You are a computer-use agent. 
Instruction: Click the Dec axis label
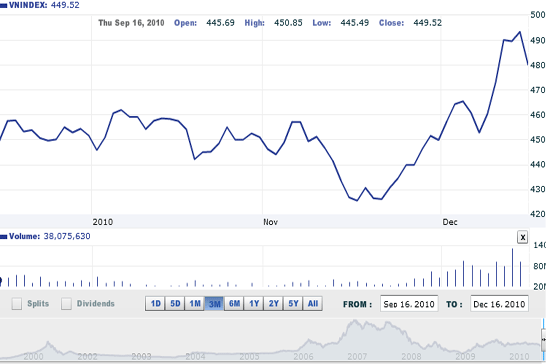450,222
